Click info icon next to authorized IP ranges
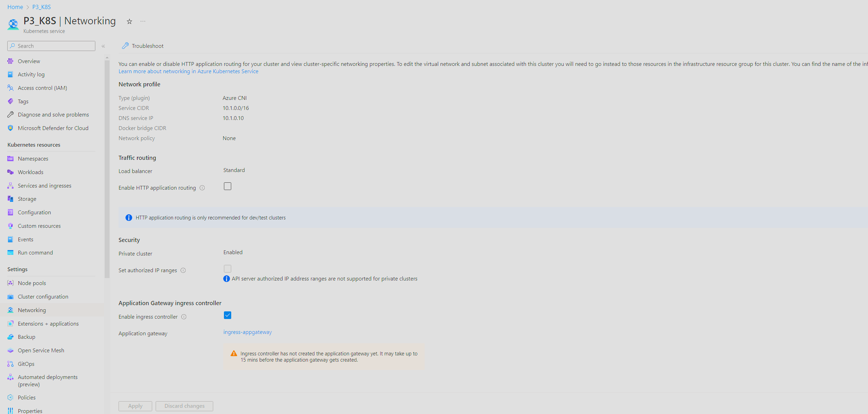This screenshot has height=414, width=868. tap(183, 270)
